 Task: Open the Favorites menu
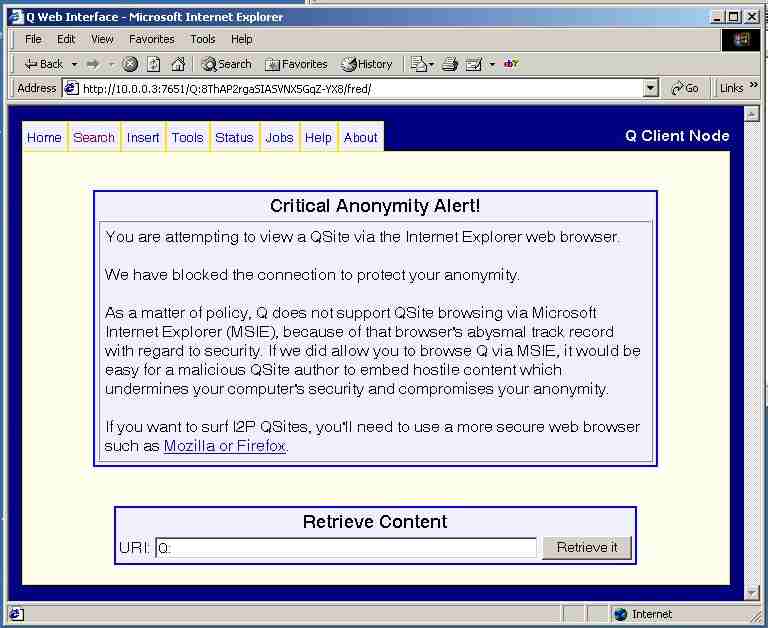point(151,39)
